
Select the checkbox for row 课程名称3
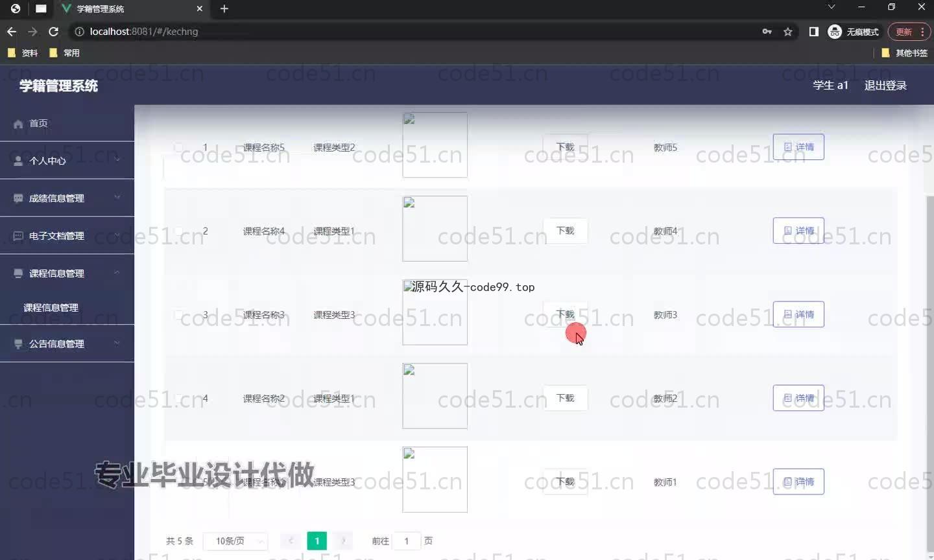178,314
